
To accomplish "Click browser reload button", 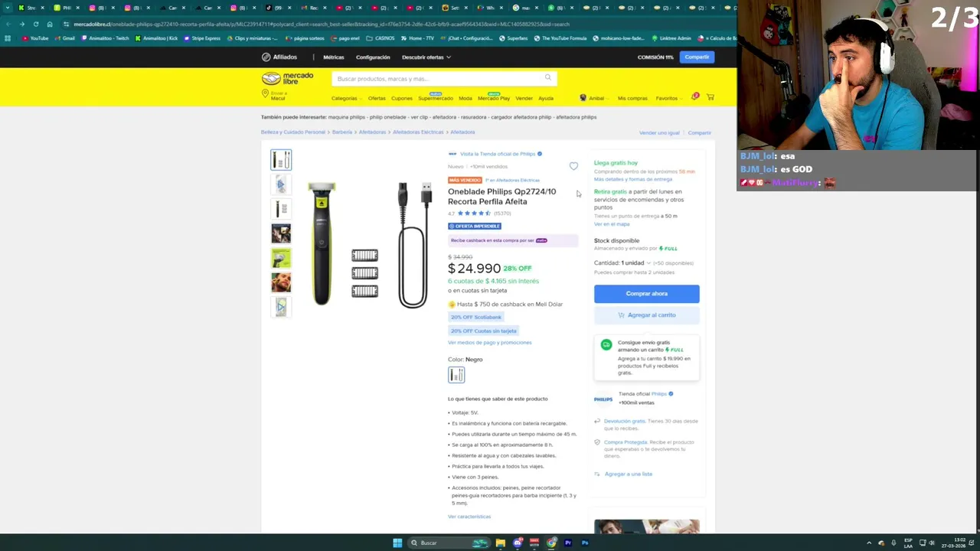I will click(35, 24).
